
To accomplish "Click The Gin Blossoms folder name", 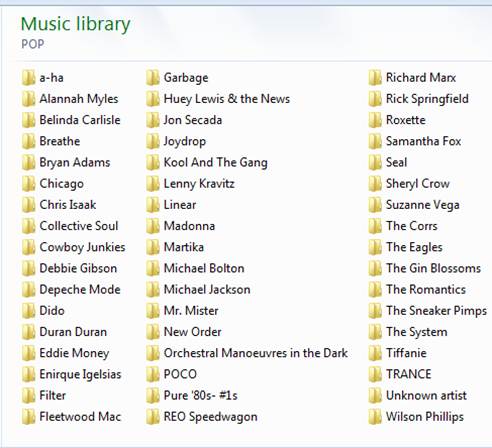I will [434, 268].
